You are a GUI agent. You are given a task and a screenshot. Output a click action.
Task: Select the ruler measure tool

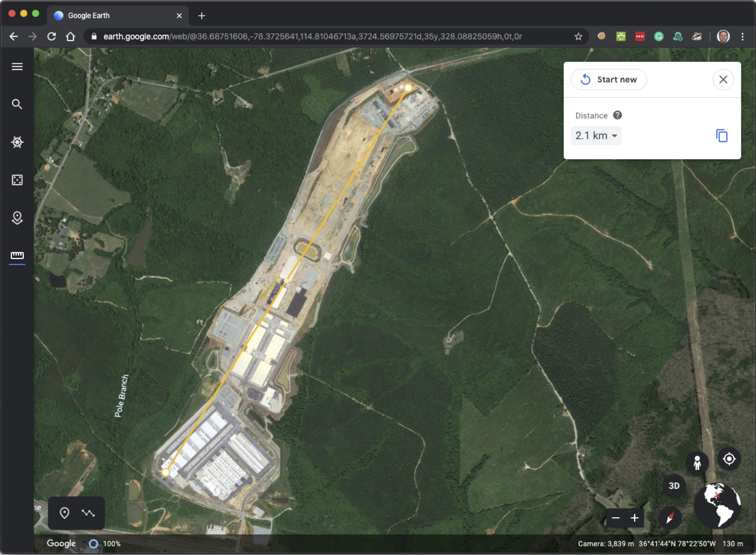click(17, 256)
